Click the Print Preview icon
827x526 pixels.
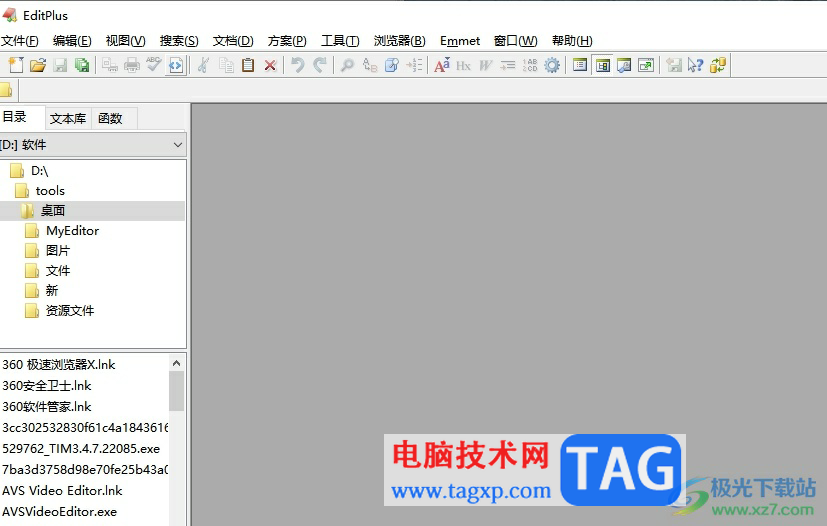pyautogui.click(x=110, y=65)
